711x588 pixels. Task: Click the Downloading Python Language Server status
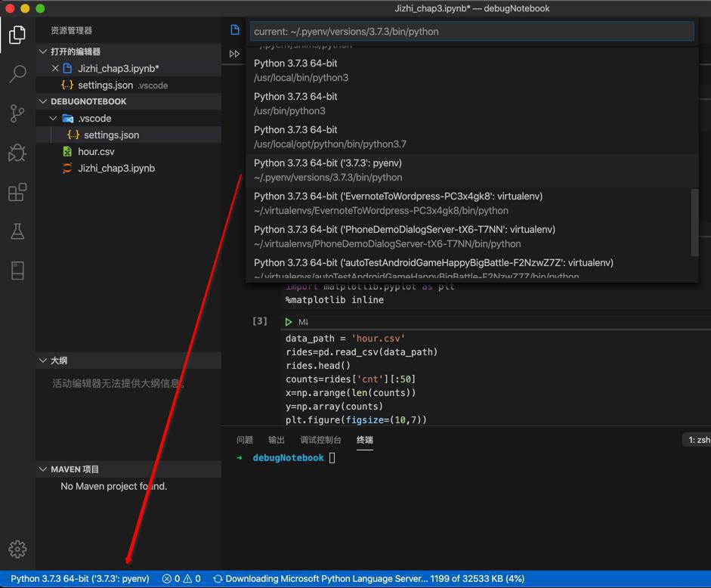368,578
